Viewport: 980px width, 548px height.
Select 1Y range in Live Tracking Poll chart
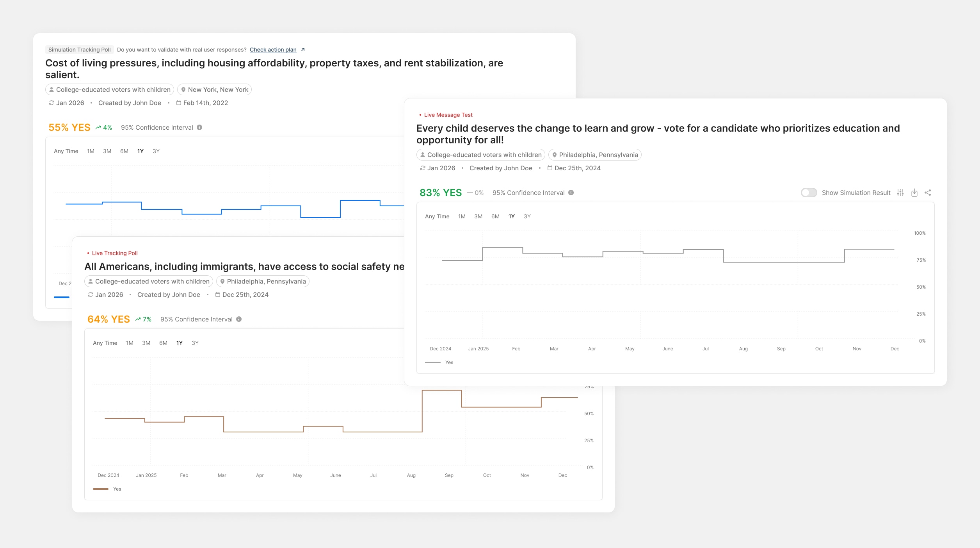[x=180, y=343]
